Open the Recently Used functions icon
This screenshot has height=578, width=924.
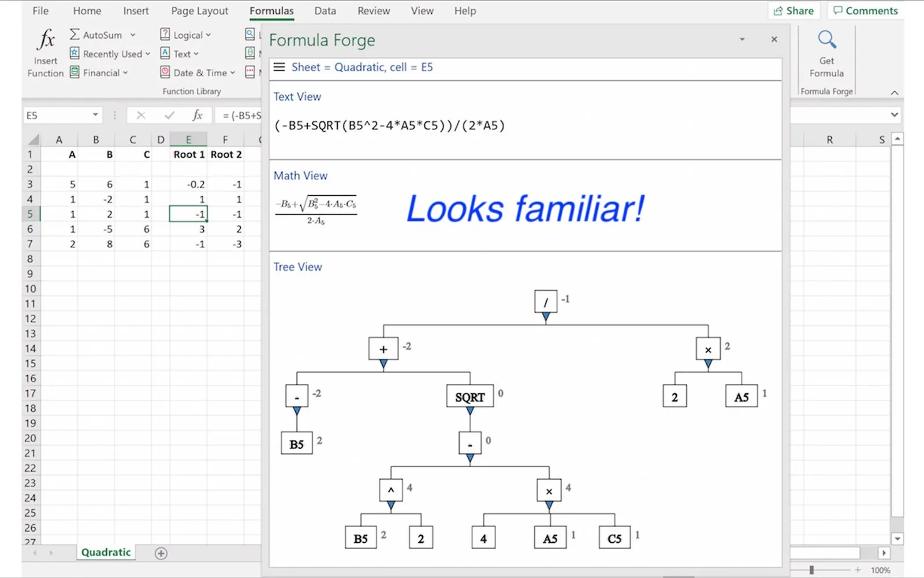coord(74,53)
